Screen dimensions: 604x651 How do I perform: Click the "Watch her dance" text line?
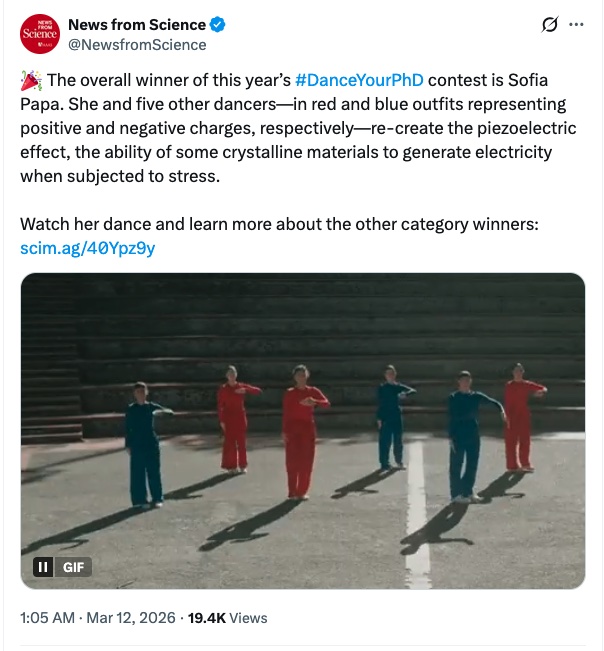279,224
